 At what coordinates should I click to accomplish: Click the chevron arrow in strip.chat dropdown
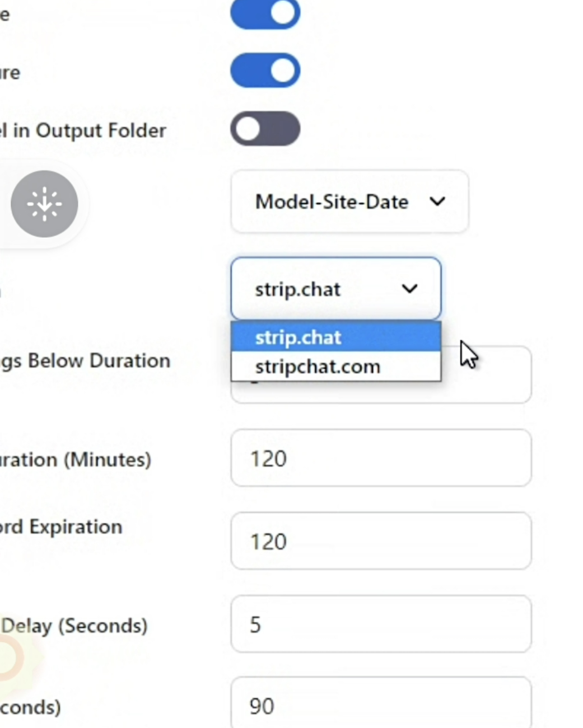click(x=410, y=289)
